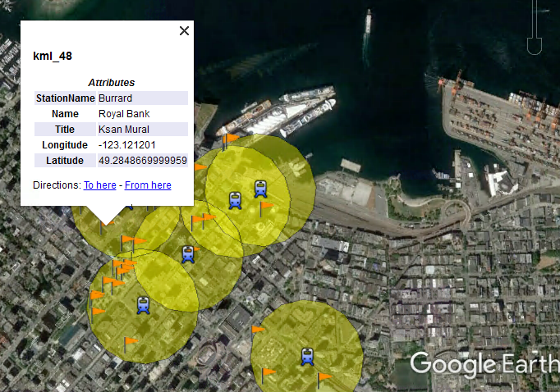560x392 pixels.
Task: Click the orange flag beside the cruise ship dock
Action: click(x=230, y=142)
